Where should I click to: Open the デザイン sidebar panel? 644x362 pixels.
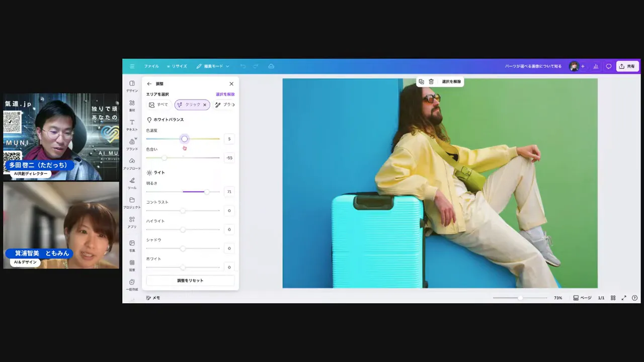point(132,86)
